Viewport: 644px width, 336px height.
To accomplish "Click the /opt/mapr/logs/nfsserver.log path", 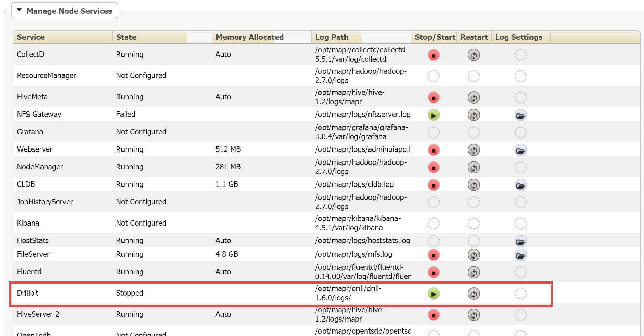I will coord(363,114).
